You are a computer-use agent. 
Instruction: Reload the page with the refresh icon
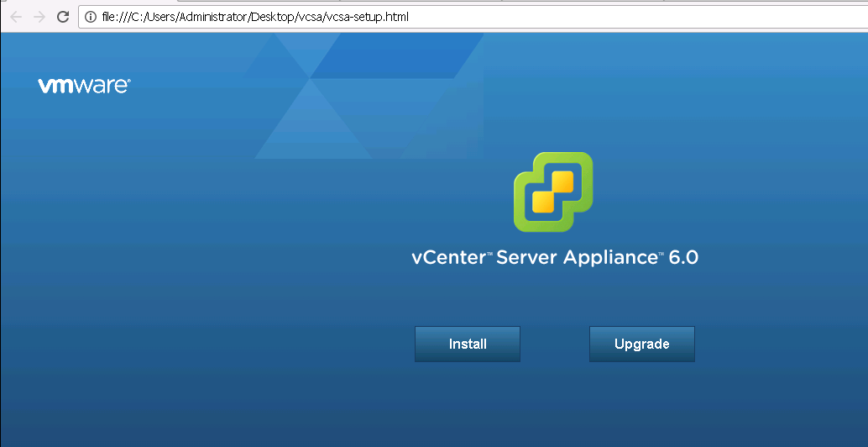[63, 17]
